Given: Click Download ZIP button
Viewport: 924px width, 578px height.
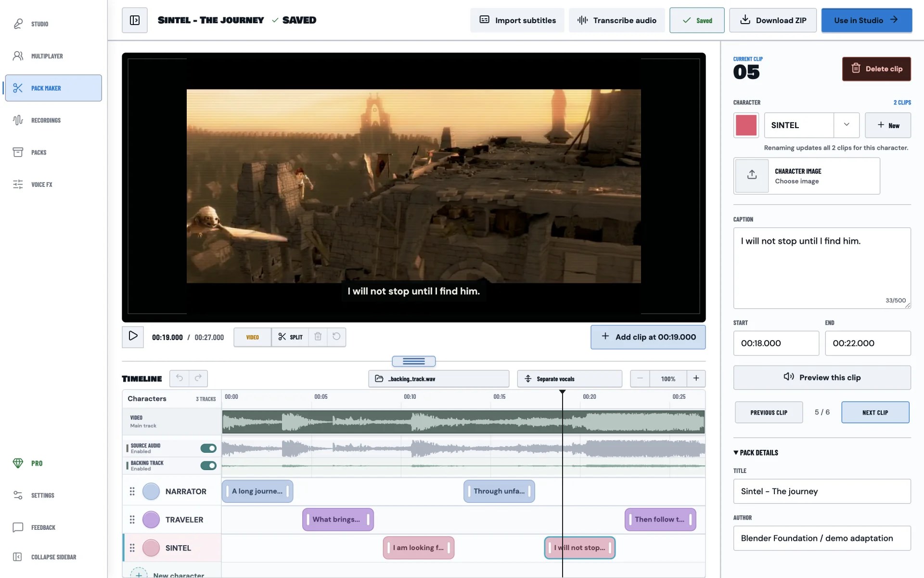Looking at the screenshot, I should point(773,20).
